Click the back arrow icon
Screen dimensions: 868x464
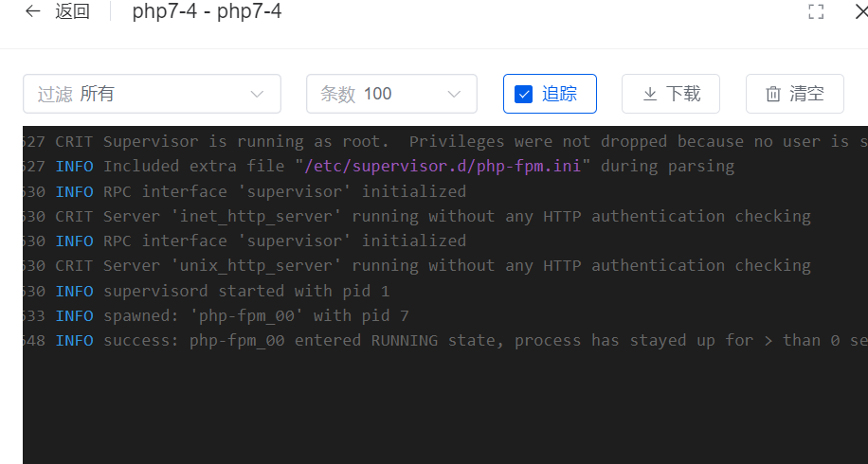(x=32, y=12)
